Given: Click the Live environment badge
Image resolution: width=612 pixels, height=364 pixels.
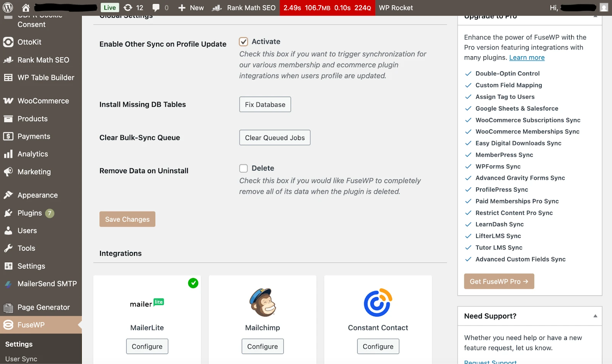Looking at the screenshot, I should (x=110, y=8).
